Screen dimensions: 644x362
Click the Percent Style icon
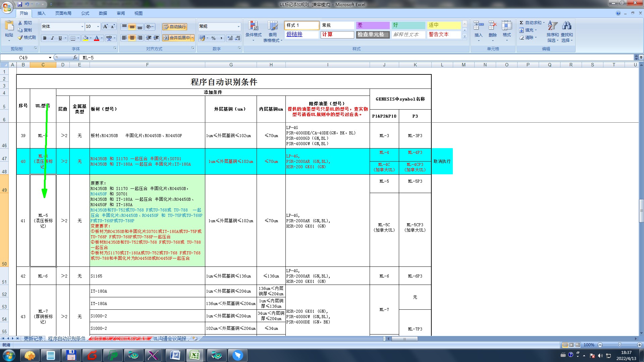213,38
